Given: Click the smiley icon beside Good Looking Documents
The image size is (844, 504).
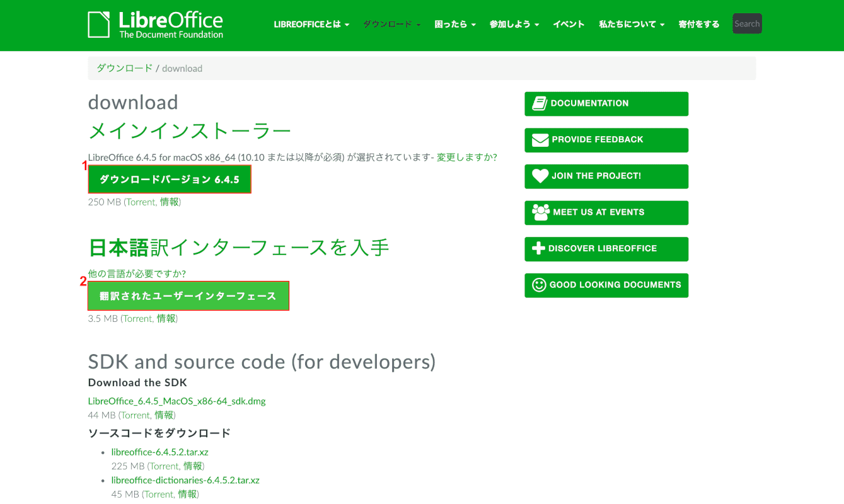Looking at the screenshot, I should tap(539, 285).
